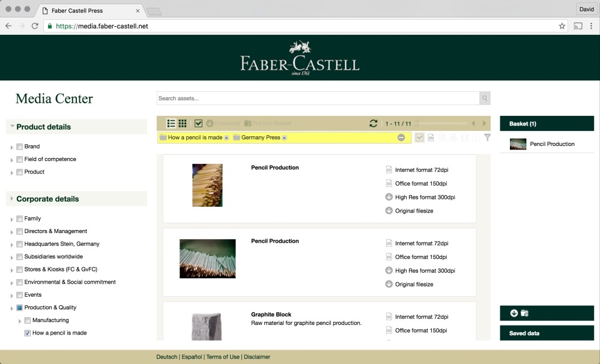Check the Brand checkbox
Viewport: 600px width, 364px height.
[19, 147]
